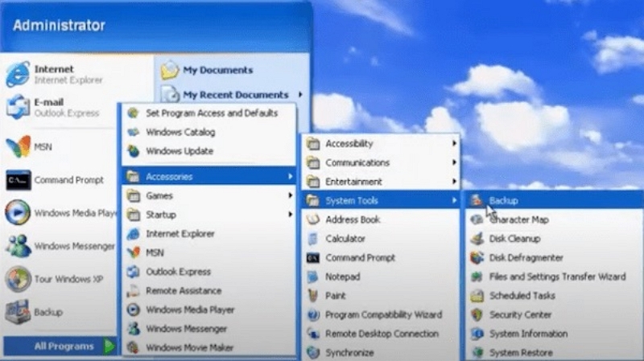Click the Windows Update globe icon
Viewport: 644px width, 361px height.
[x=133, y=151]
